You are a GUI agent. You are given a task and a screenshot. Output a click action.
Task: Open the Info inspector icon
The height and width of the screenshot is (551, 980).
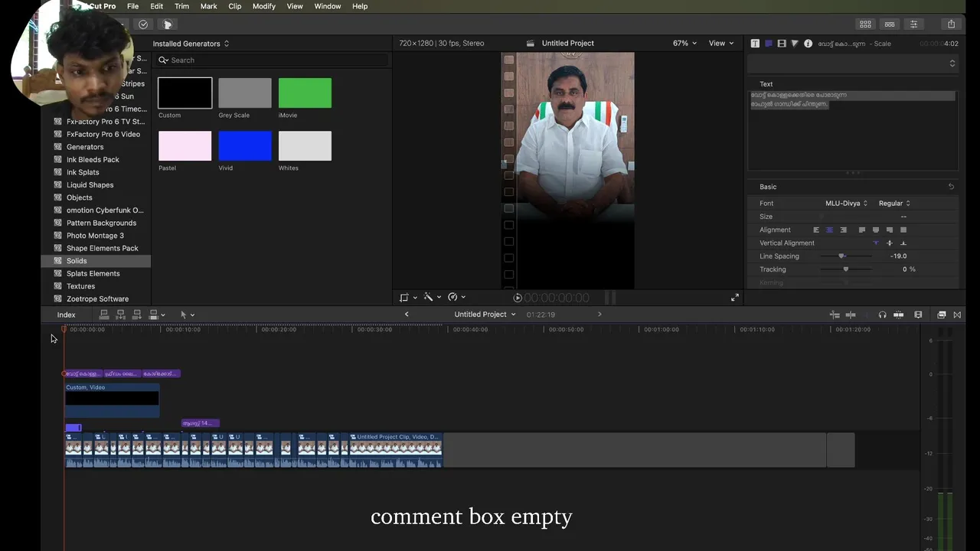[808, 44]
